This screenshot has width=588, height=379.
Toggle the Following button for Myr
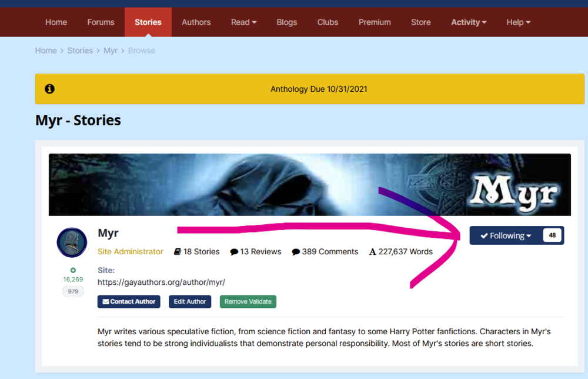point(505,235)
